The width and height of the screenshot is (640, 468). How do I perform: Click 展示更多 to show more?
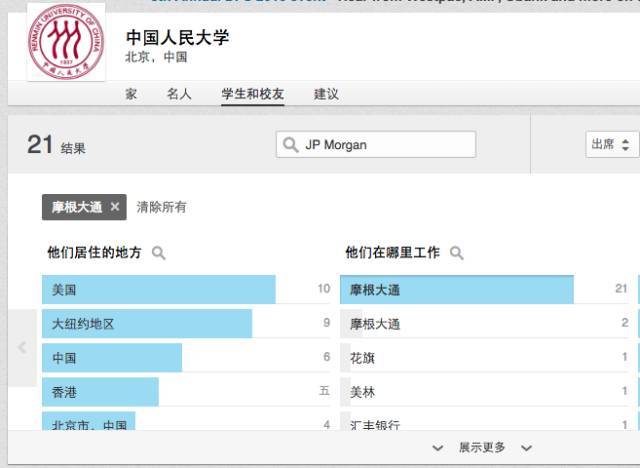(482, 447)
